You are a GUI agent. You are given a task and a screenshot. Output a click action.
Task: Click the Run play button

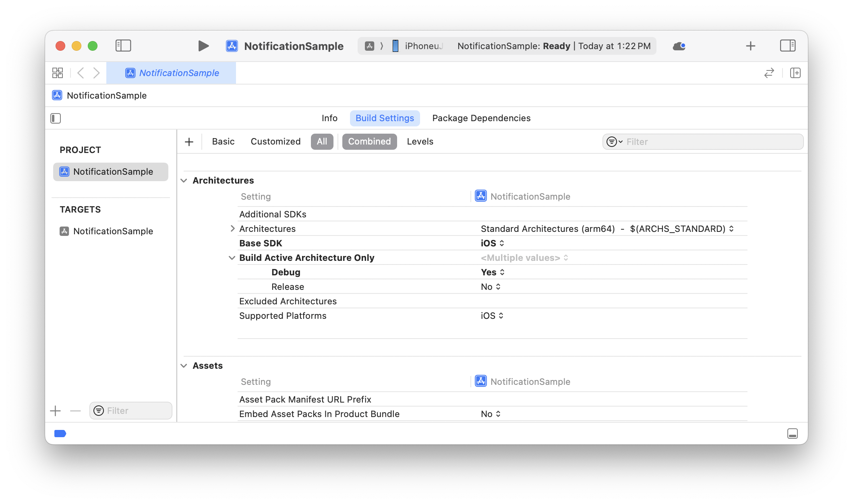click(203, 46)
